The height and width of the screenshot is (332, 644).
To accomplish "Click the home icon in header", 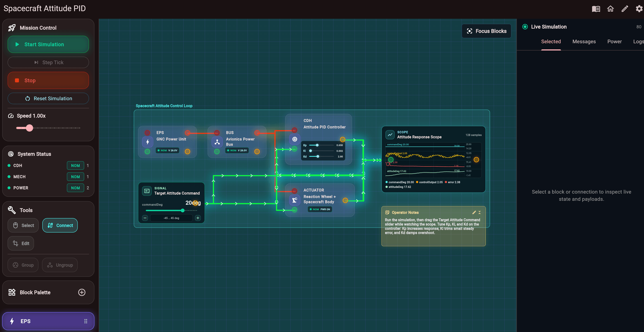I will click(610, 9).
